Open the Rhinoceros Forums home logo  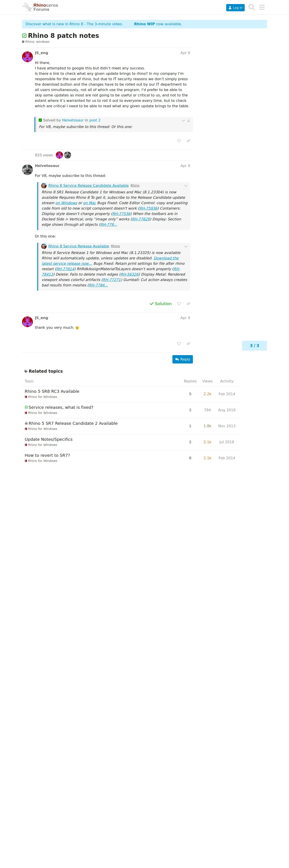tap(40, 7)
